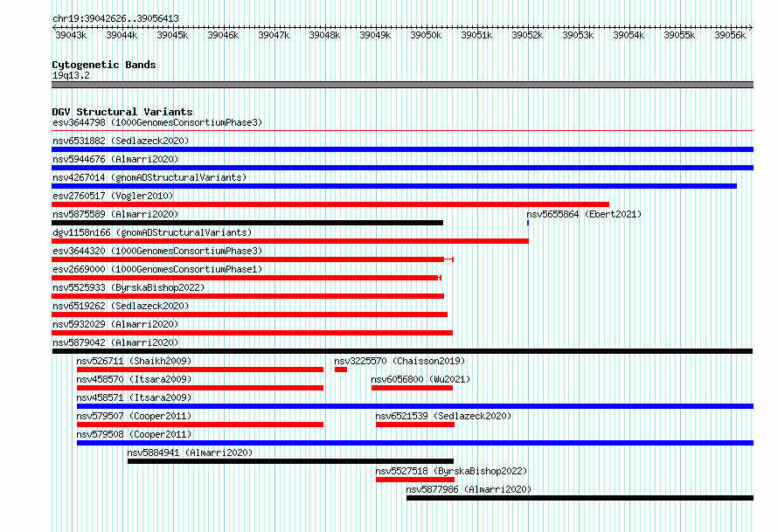Viewport: 778px width, 532px height.
Task: Click the 39053k ruler tick label
Action: [578, 35]
